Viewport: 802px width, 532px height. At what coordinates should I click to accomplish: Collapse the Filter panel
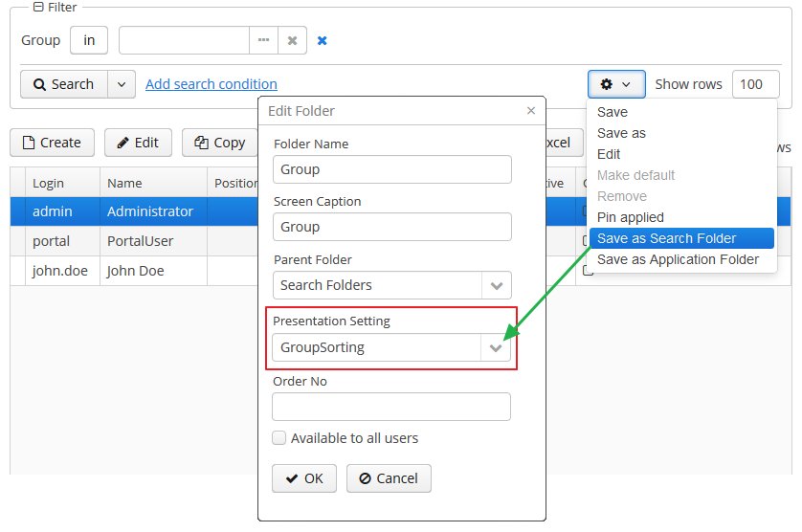coord(38,7)
